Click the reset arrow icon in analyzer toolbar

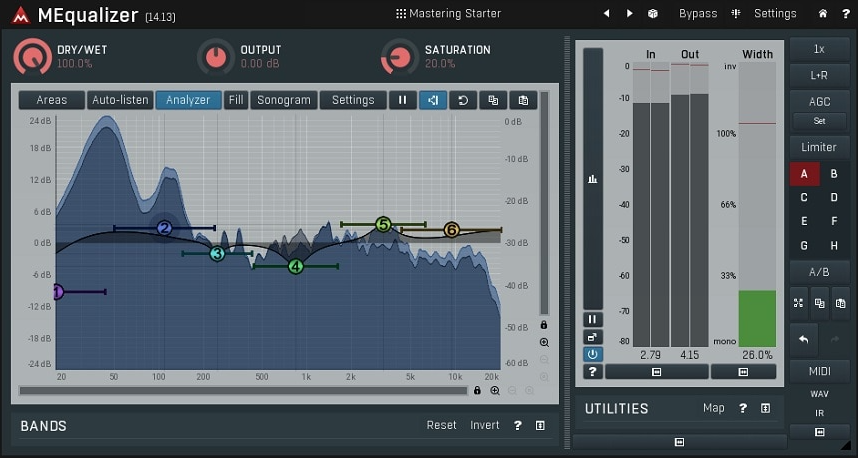click(463, 100)
